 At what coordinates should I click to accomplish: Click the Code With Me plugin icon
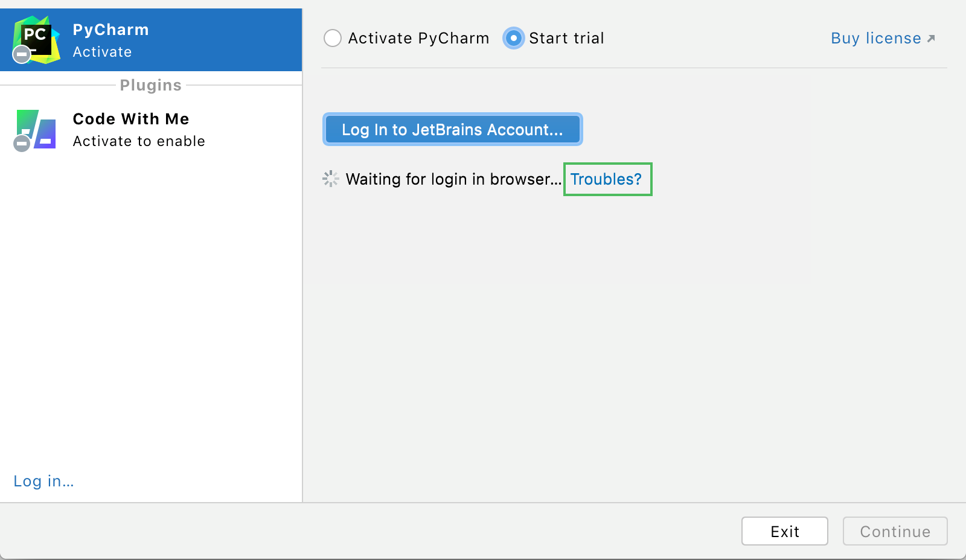point(34,130)
